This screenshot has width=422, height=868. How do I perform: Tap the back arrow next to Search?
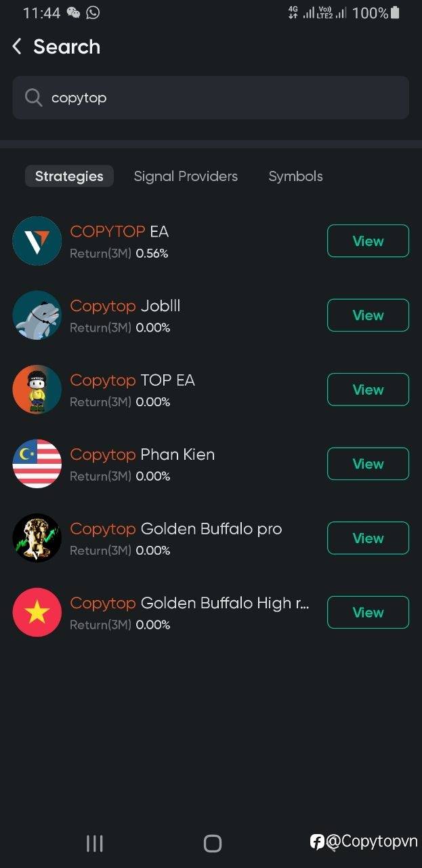pyautogui.click(x=17, y=47)
